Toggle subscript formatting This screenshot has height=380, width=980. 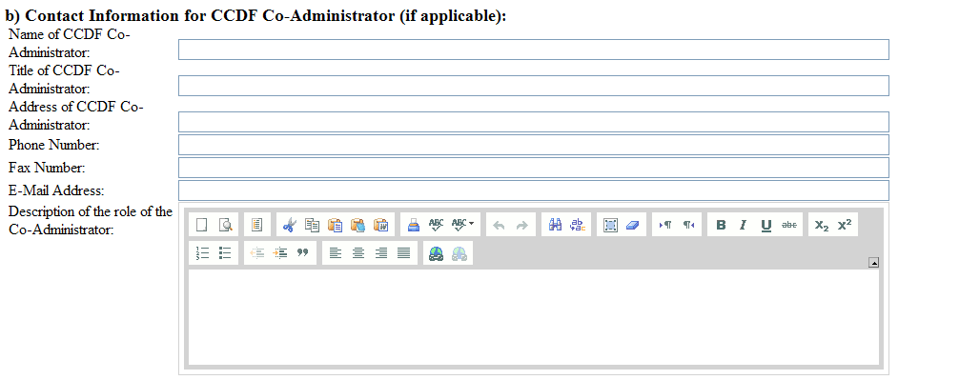(822, 226)
